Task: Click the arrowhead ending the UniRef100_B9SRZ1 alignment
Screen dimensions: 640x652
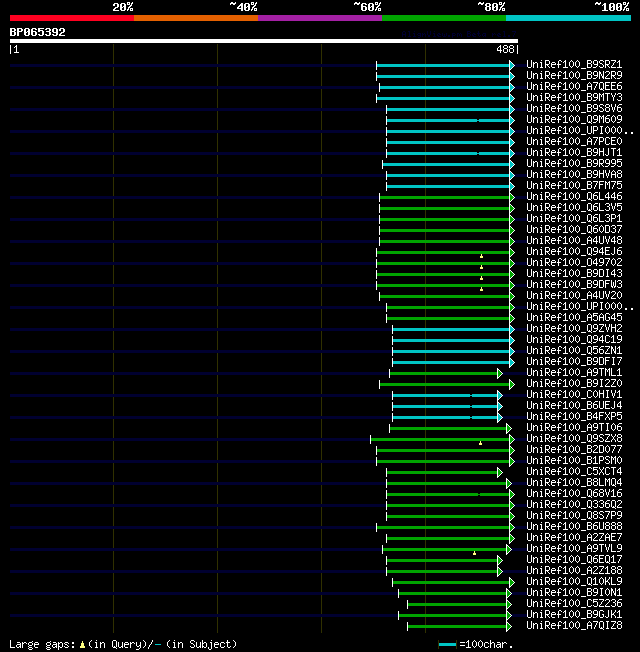Action: [512, 65]
